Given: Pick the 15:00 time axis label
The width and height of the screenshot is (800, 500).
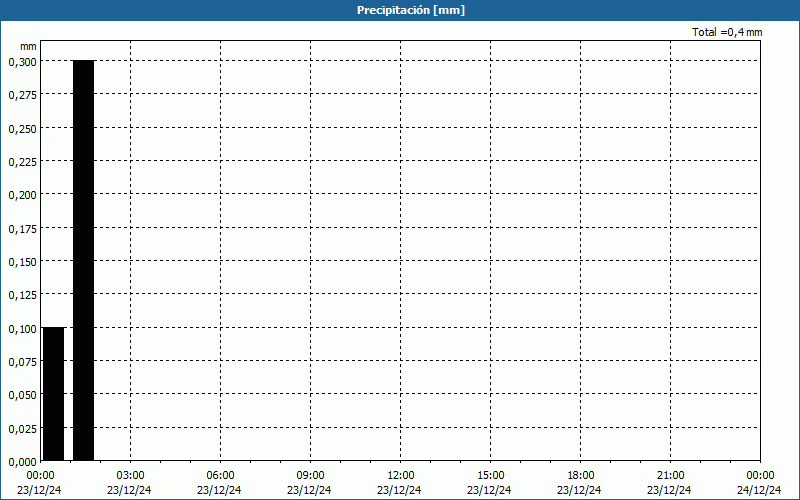Looking at the screenshot, I should coord(491,475).
